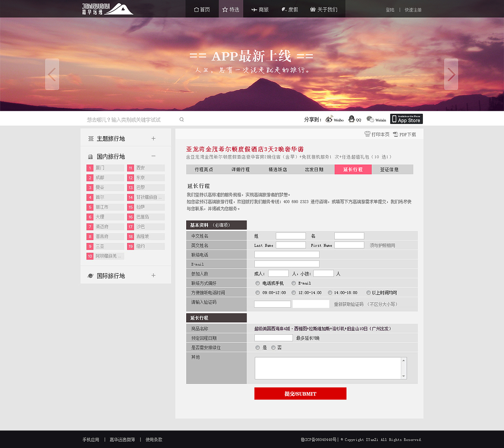
Task: Click the 主题旅行地 theme icon
Action: click(x=91, y=139)
